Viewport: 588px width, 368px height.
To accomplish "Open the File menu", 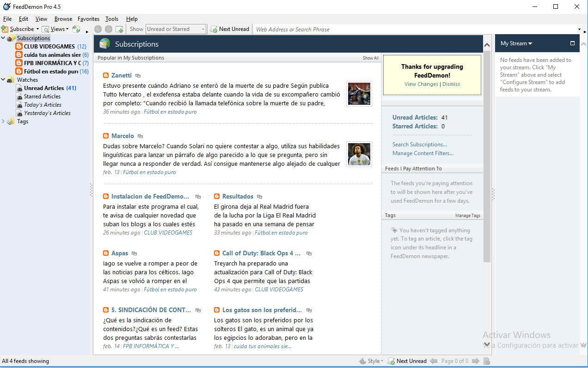I will pos(7,19).
